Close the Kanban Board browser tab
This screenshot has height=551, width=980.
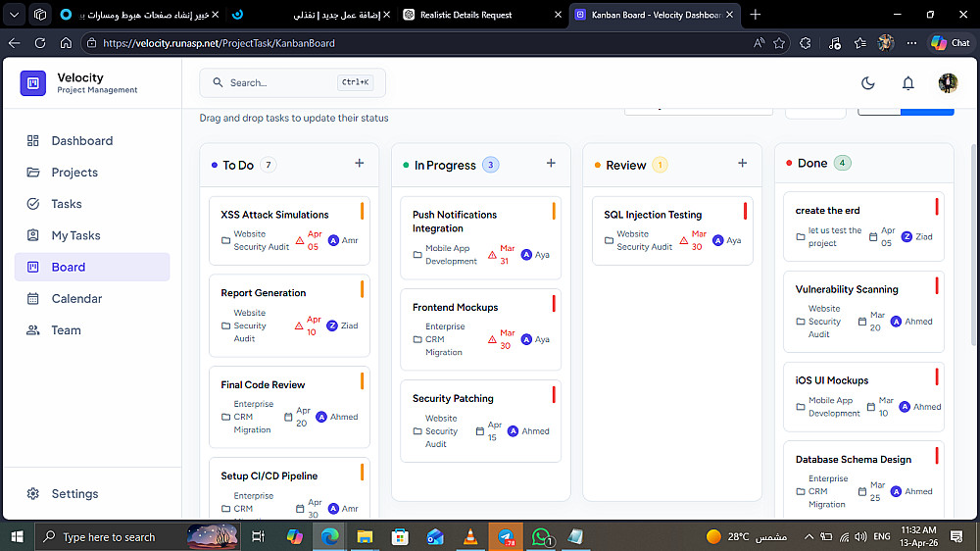[729, 15]
